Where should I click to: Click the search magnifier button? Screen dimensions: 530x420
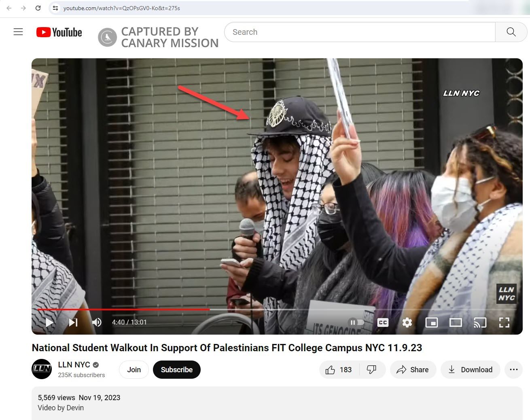pyautogui.click(x=511, y=32)
